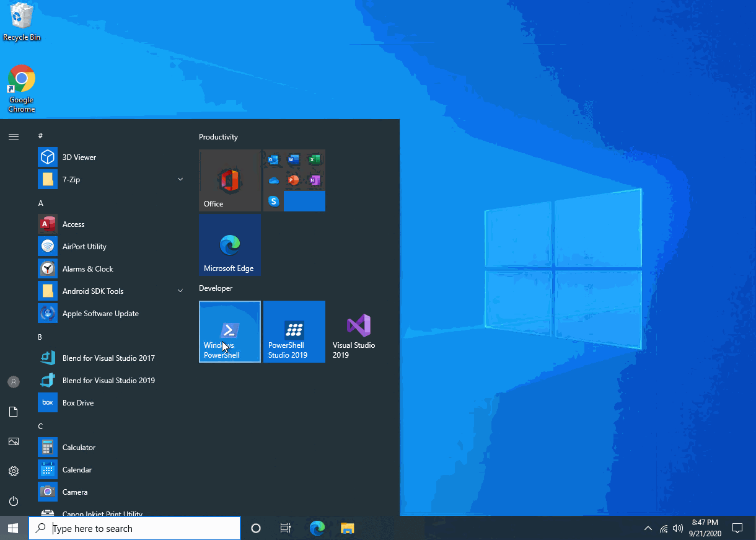Viewport: 756px width, 540px height.
Task: Open Blend for Visual Studio 2017
Action: pos(112,358)
